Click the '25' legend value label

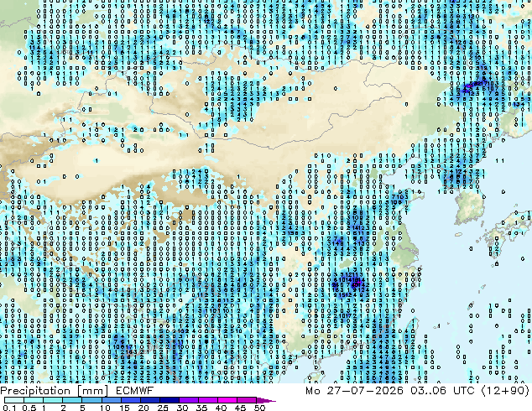(163, 408)
